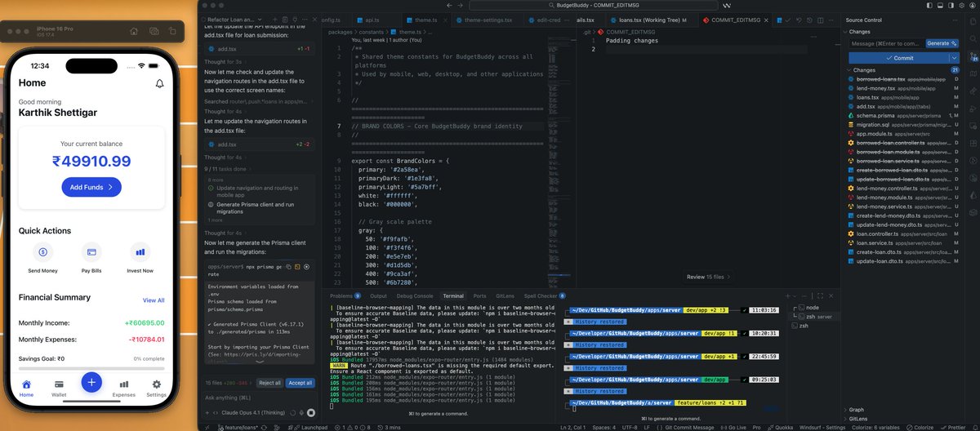Stop the running Cascade generation
980x431 pixels.
point(310,414)
